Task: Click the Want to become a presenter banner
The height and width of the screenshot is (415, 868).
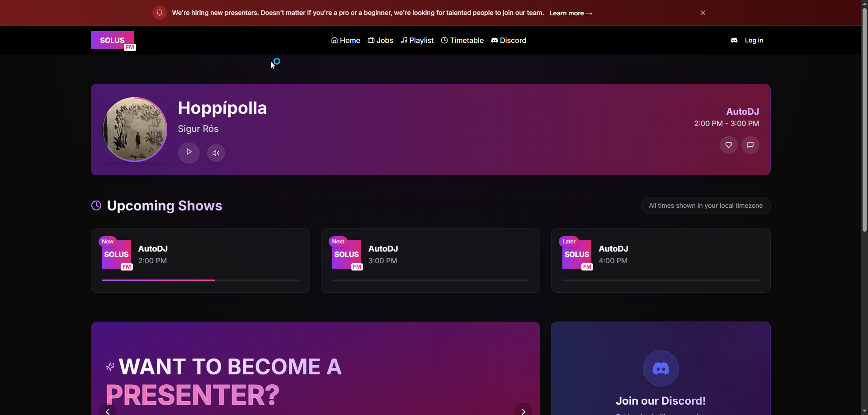Action: pos(316,368)
